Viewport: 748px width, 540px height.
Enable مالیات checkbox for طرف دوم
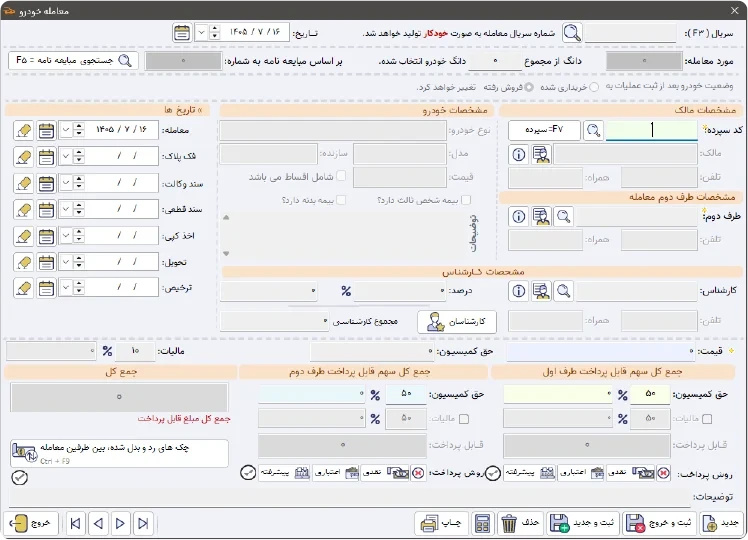click(464, 419)
